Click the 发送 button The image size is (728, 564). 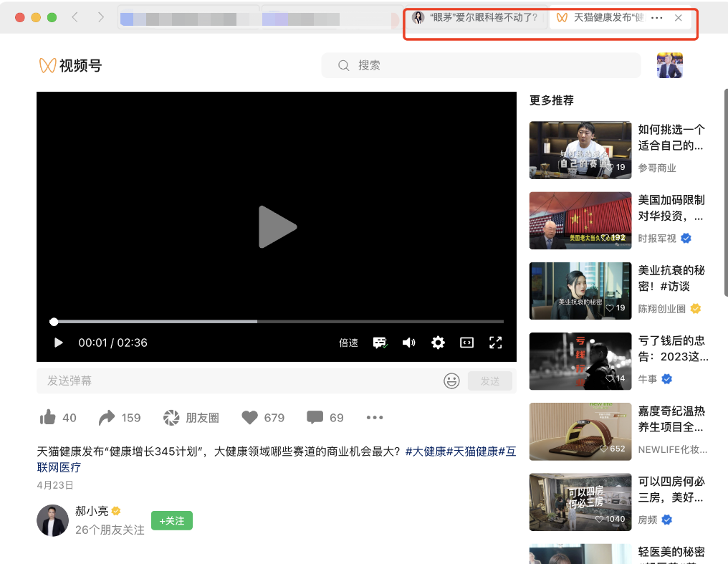[490, 381]
